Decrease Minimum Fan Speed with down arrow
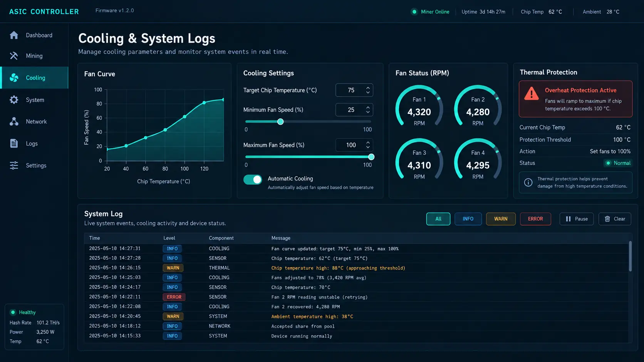 coord(368,112)
